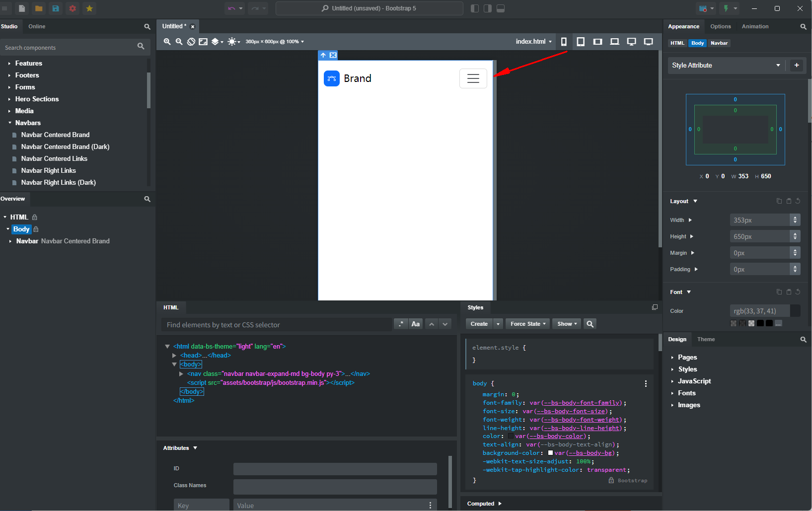The image size is (812, 511).
Task: Toggle the lock on the HTML overview item
Action: pos(35,218)
